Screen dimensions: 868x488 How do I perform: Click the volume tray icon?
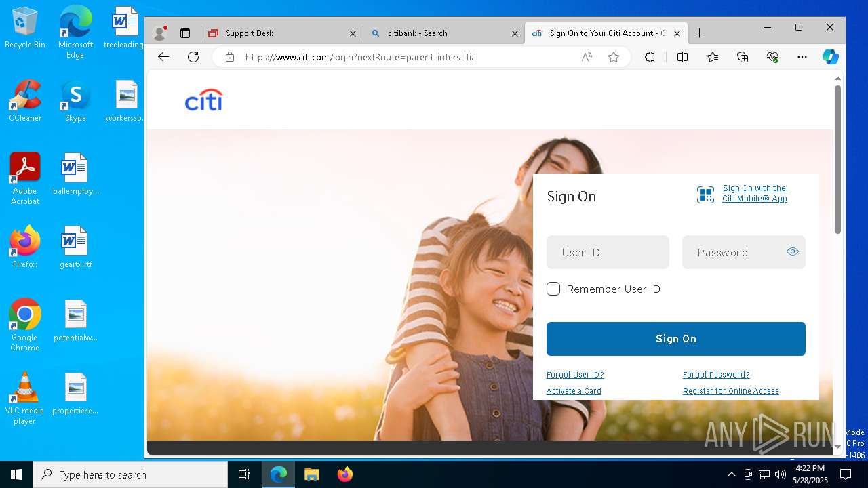coord(781,474)
